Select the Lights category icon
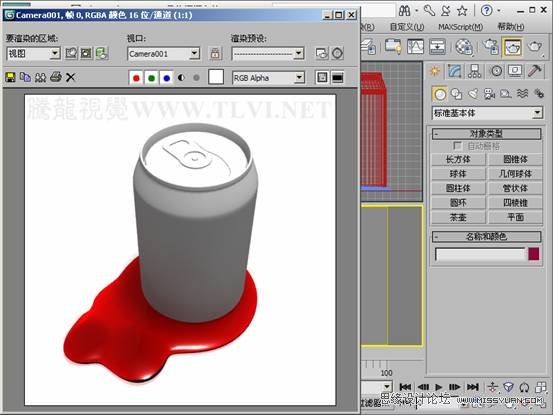This screenshot has width=553, height=415. pyautogui.click(x=473, y=94)
